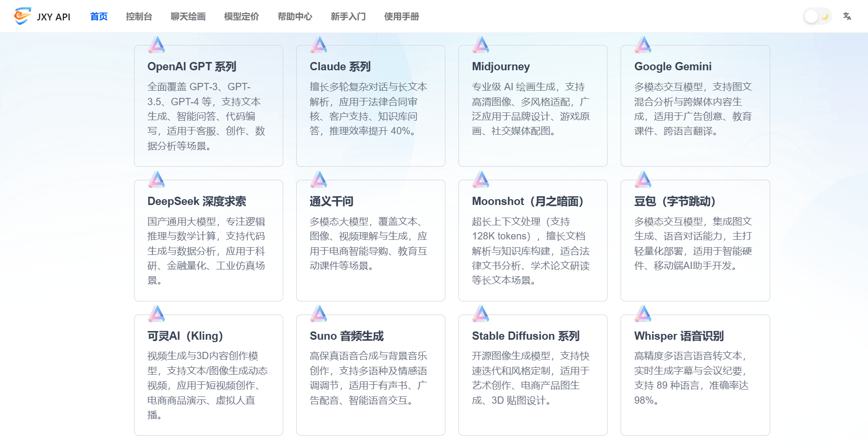
Task: Click the 通义千问 description starting 多模态大模型
Action: [x=368, y=244]
